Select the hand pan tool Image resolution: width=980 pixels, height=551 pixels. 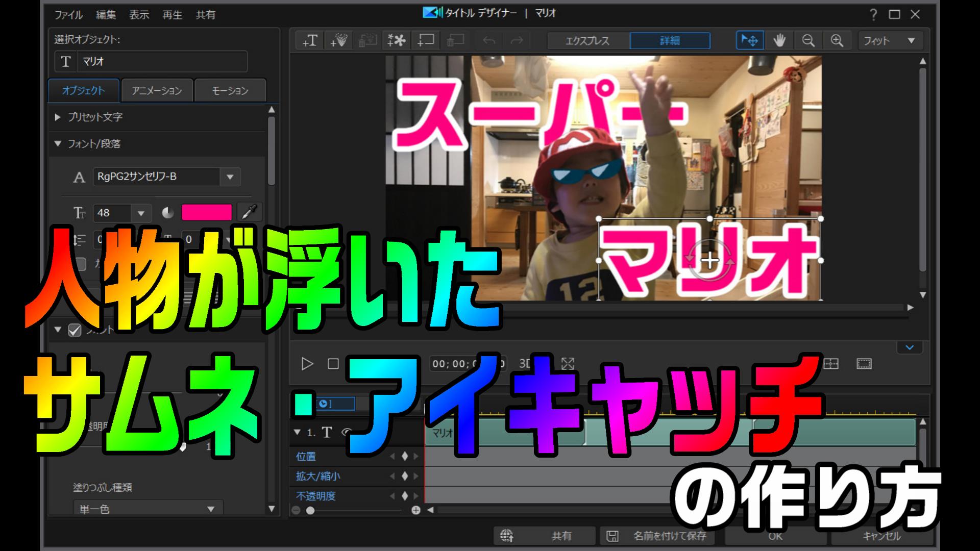(779, 40)
